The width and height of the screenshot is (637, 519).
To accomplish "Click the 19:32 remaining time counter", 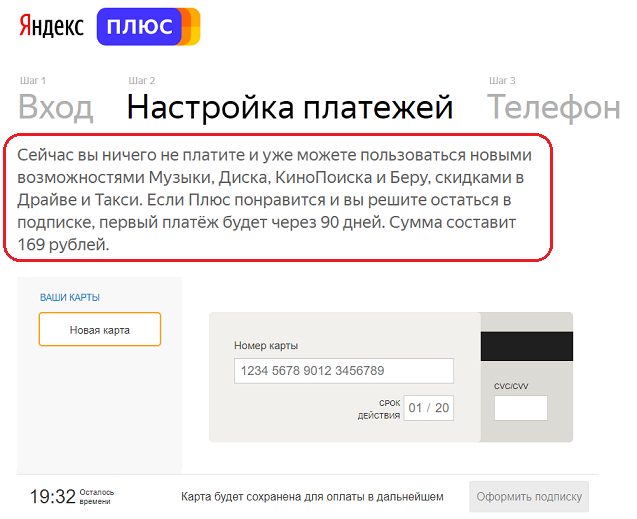I will pyautogui.click(x=53, y=496).
